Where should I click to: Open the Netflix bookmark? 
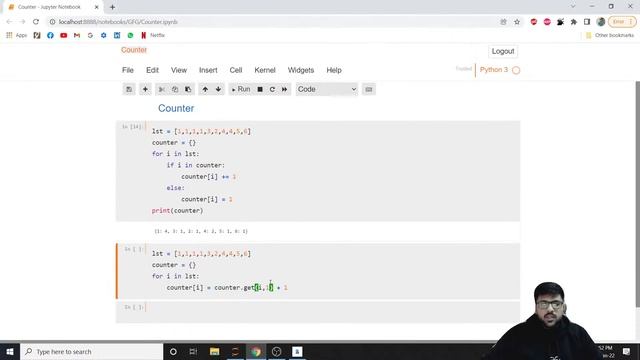(153, 36)
